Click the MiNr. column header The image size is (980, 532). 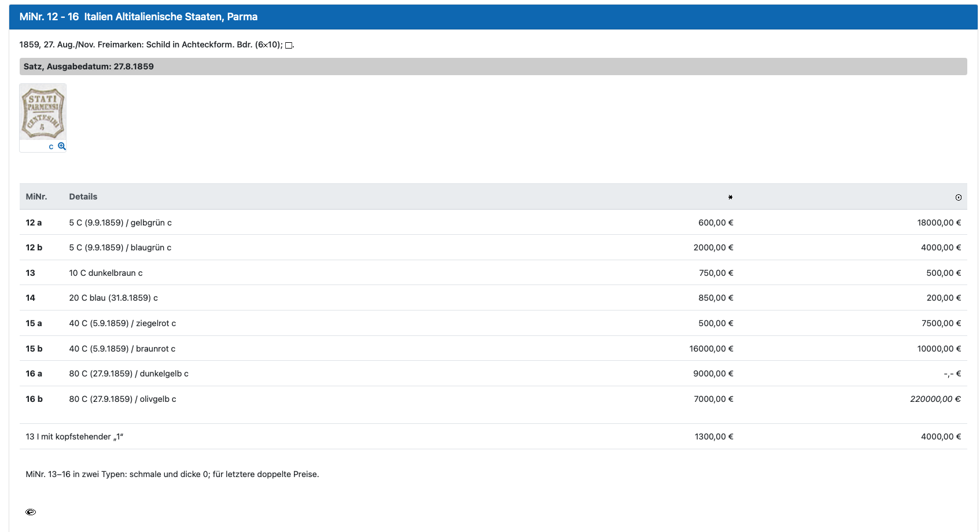pos(36,197)
